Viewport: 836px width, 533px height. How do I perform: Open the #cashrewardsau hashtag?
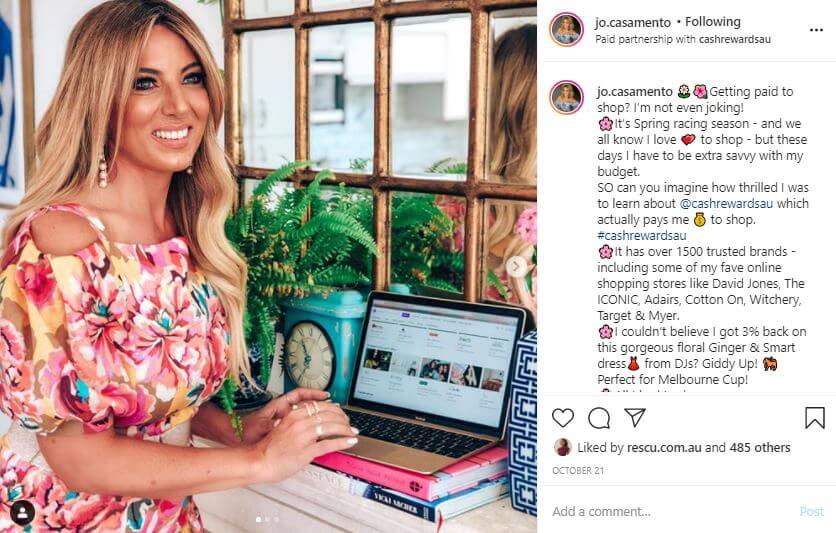pyautogui.click(x=641, y=236)
